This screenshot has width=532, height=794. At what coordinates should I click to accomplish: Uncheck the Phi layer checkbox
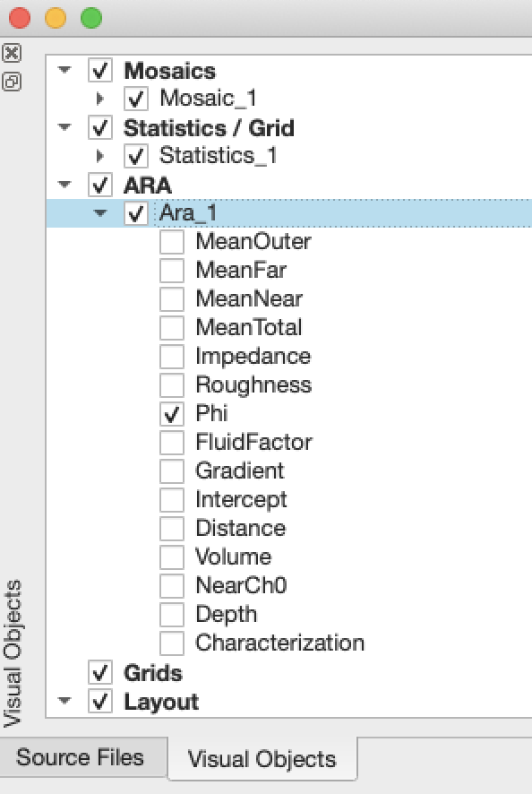click(172, 414)
